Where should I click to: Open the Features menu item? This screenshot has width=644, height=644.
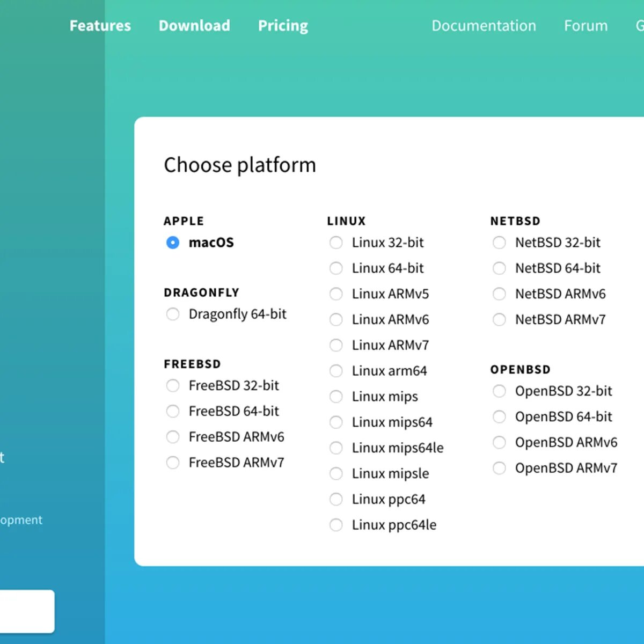click(100, 26)
